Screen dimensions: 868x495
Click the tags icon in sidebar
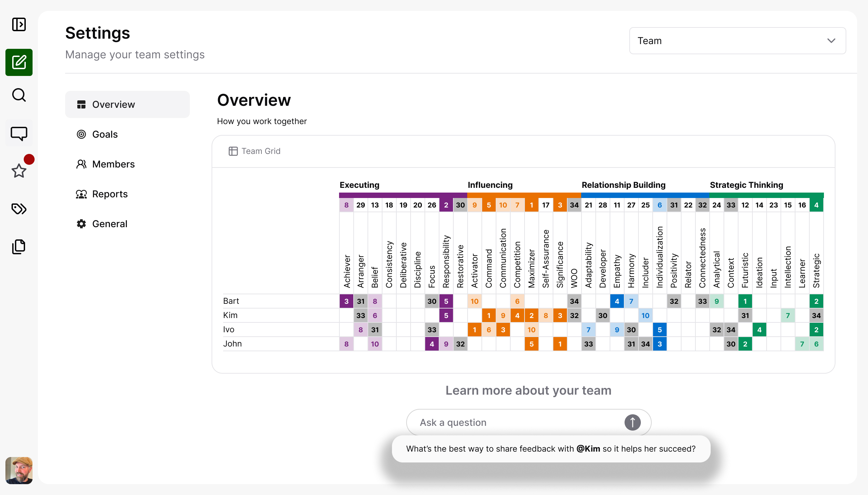click(x=19, y=209)
